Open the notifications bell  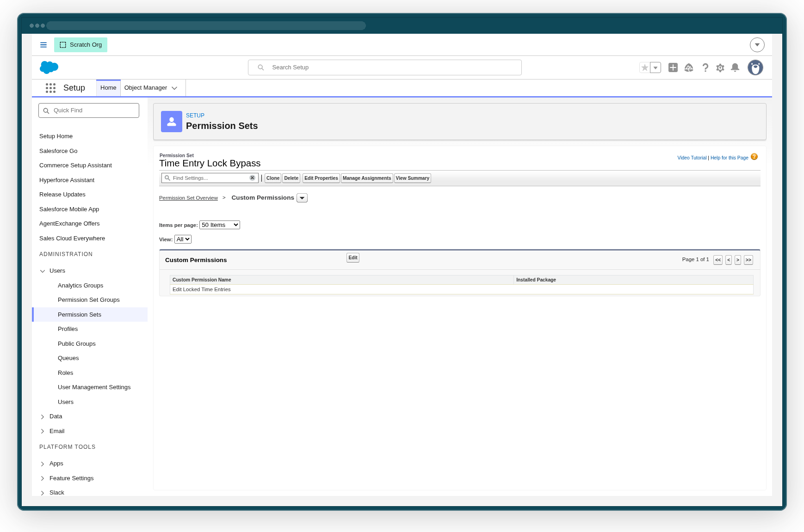pyautogui.click(x=735, y=67)
